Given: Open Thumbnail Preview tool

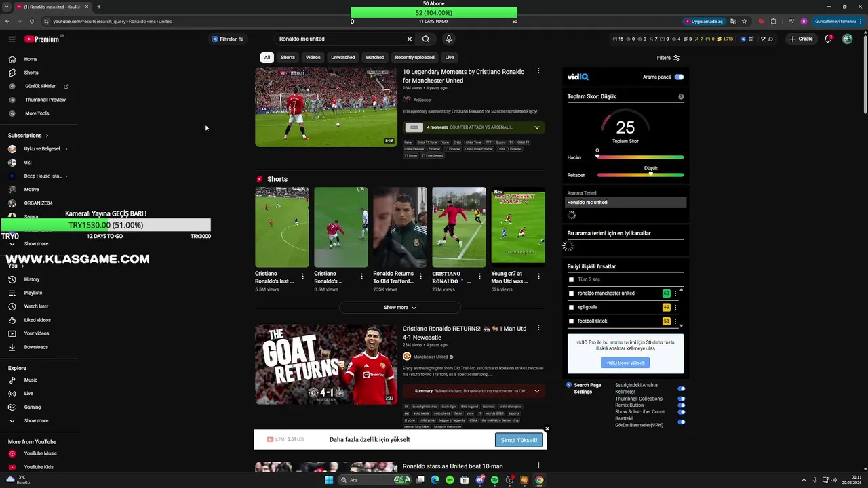Looking at the screenshot, I should 45,100.
